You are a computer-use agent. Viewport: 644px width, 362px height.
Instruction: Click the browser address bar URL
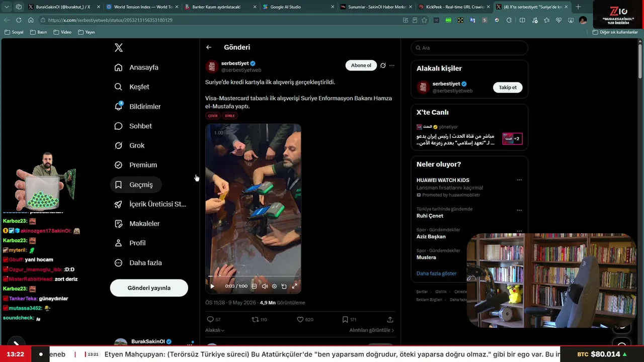coord(111,20)
